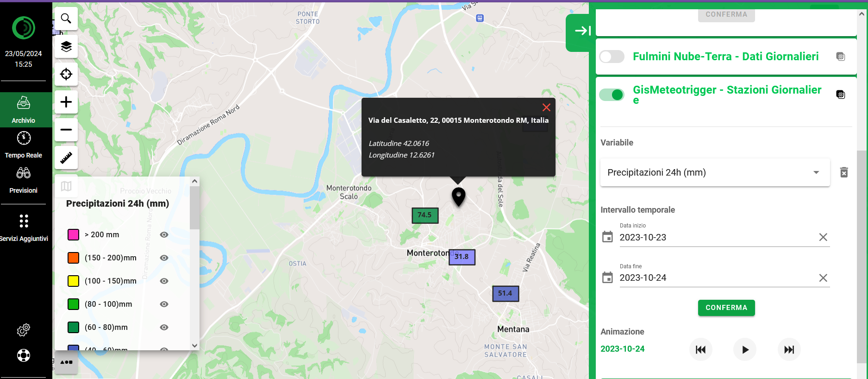Zoom out of the map

(66, 130)
